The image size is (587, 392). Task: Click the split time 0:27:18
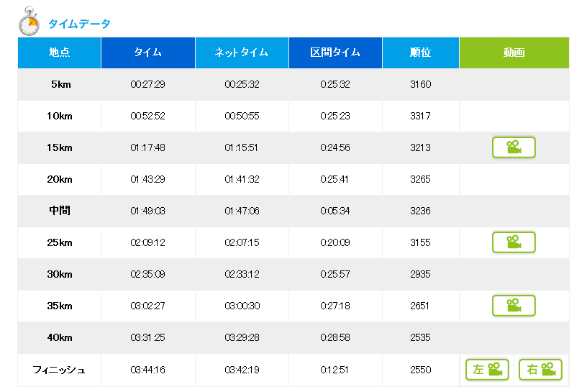[x=335, y=306]
